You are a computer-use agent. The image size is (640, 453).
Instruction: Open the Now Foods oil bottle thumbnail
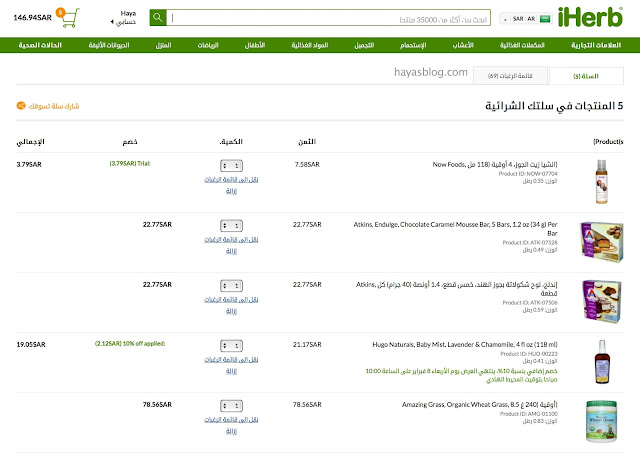tap(602, 182)
